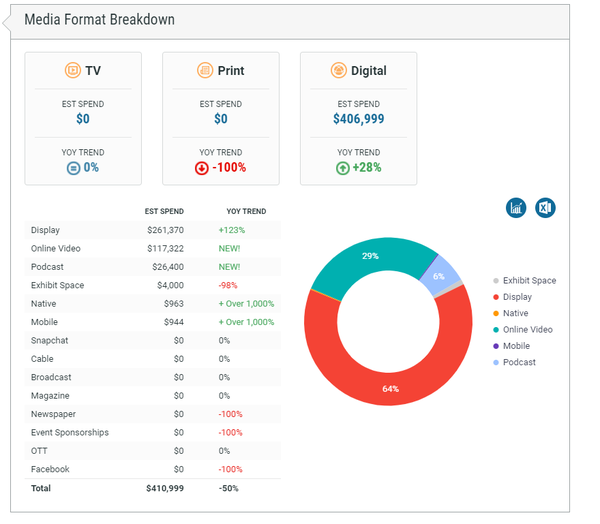Image resolution: width=600 pixels, height=524 pixels.
Task: Click the Print -100% trend value
Action: 229,167
